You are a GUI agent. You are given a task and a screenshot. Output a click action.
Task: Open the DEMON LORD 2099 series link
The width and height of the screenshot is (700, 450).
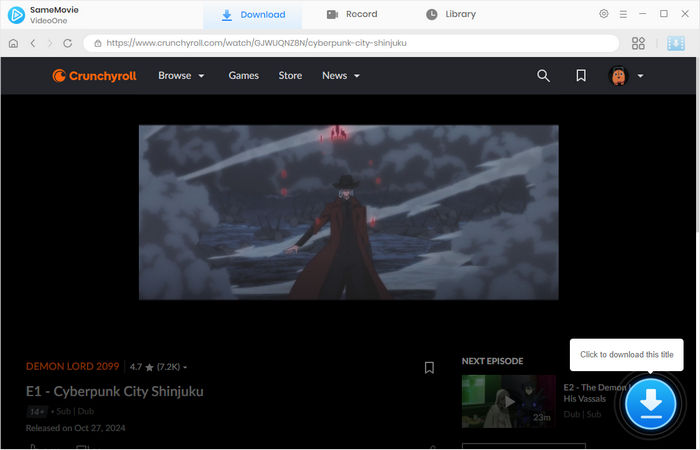[x=72, y=367]
